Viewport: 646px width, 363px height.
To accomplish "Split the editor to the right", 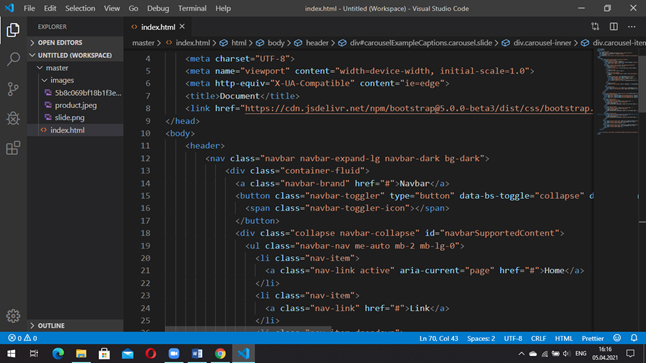I will (613, 27).
